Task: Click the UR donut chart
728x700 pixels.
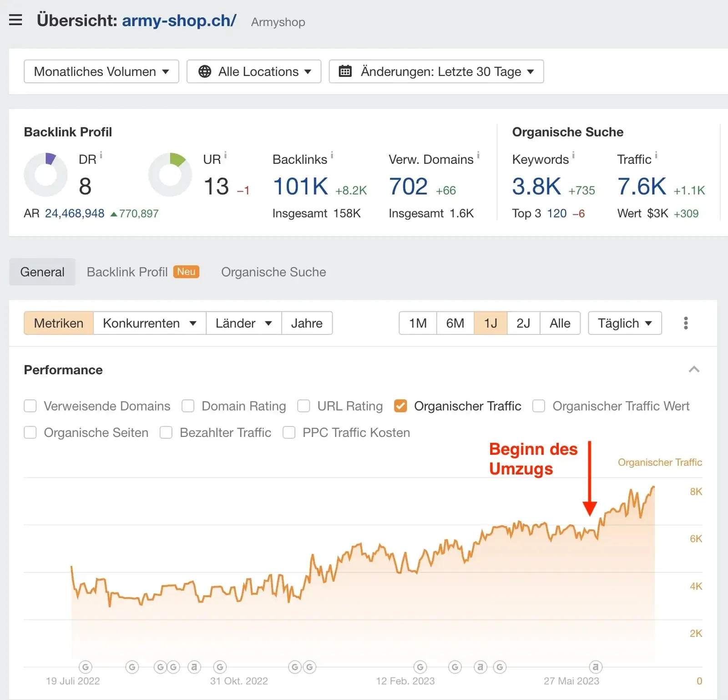Action: point(170,175)
